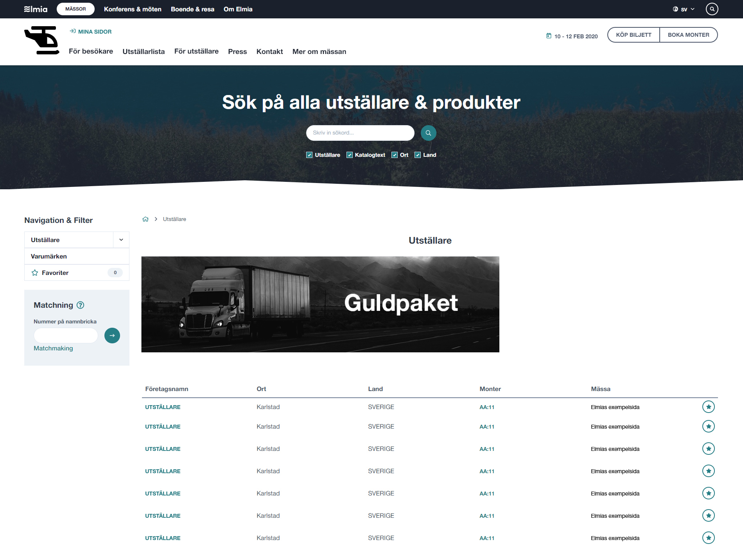The width and height of the screenshot is (743, 560).
Task: Click the Land column header
Action: click(x=375, y=389)
